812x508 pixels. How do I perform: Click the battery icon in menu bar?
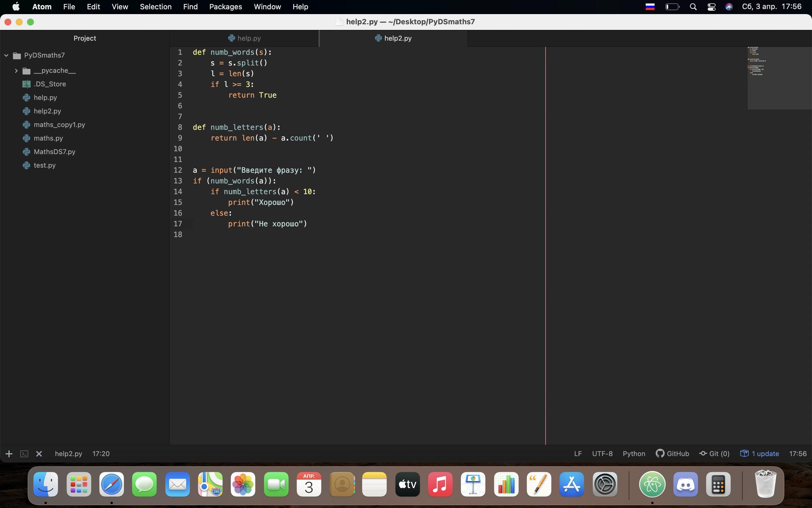[672, 7]
